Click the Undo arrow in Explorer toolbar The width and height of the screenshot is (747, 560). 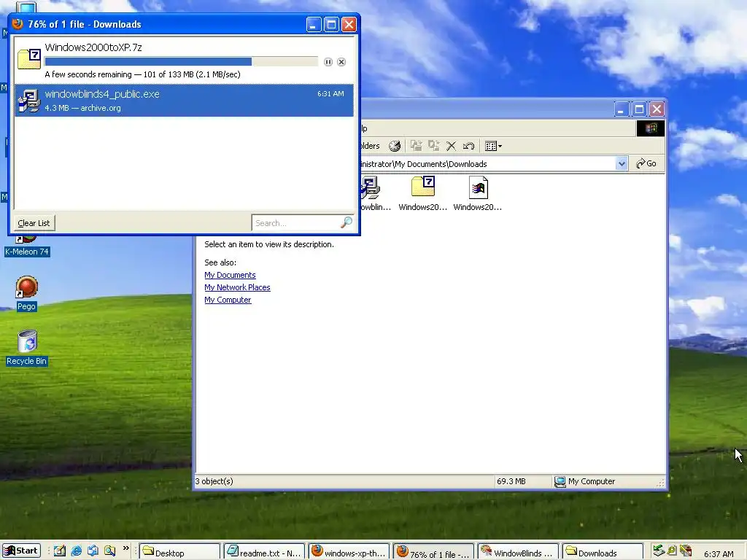[x=469, y=146]
